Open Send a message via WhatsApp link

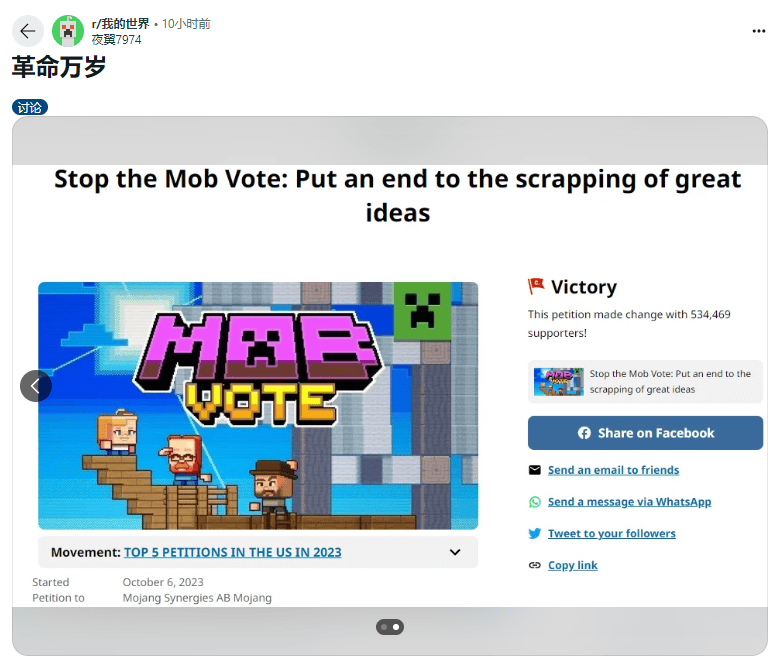click(629, 502)
